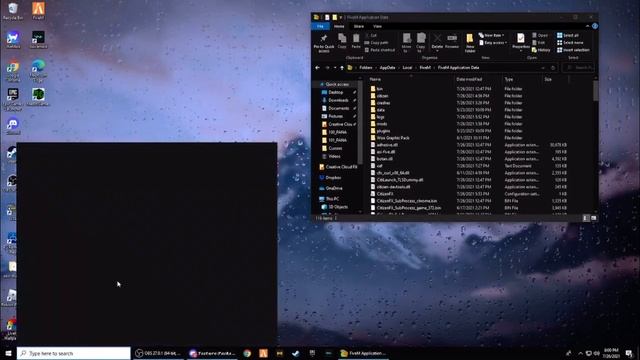Click the Paste ribbon icon
Screen dimensions: 640x360
[356, 41]
